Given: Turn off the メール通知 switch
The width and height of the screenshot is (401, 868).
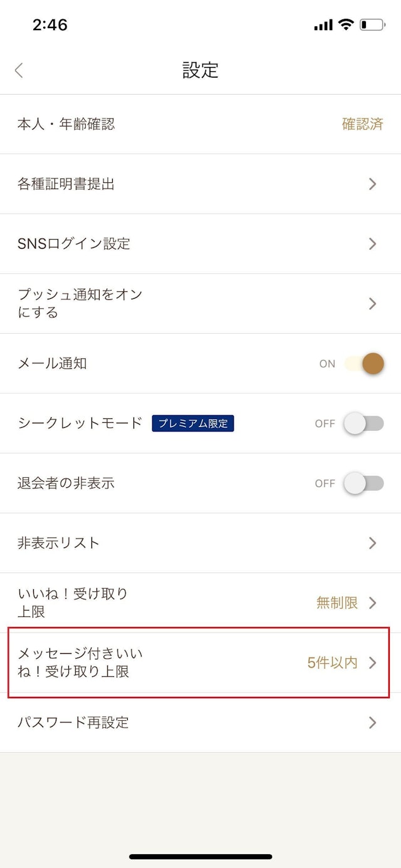Looking at the screenshot, I should point(363,363).
